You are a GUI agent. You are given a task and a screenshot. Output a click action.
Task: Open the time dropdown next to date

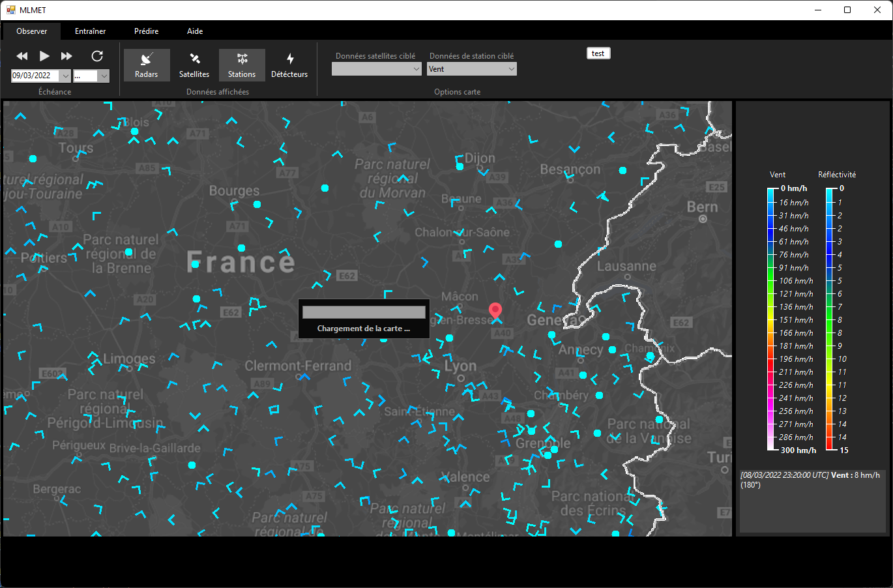(104, 76)
